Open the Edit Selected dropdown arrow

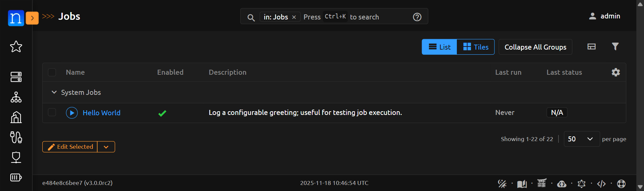click(x=106, y=147)
